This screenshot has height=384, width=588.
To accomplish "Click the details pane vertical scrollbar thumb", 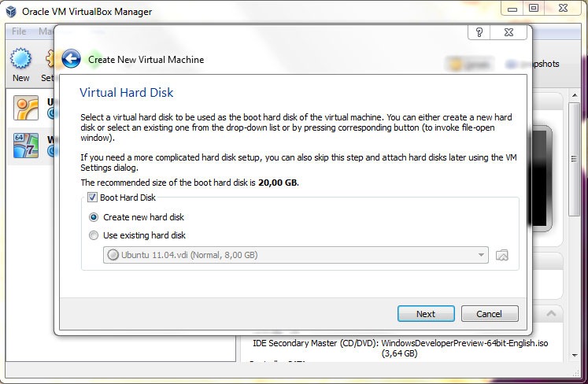I will [x=574, y=160].
